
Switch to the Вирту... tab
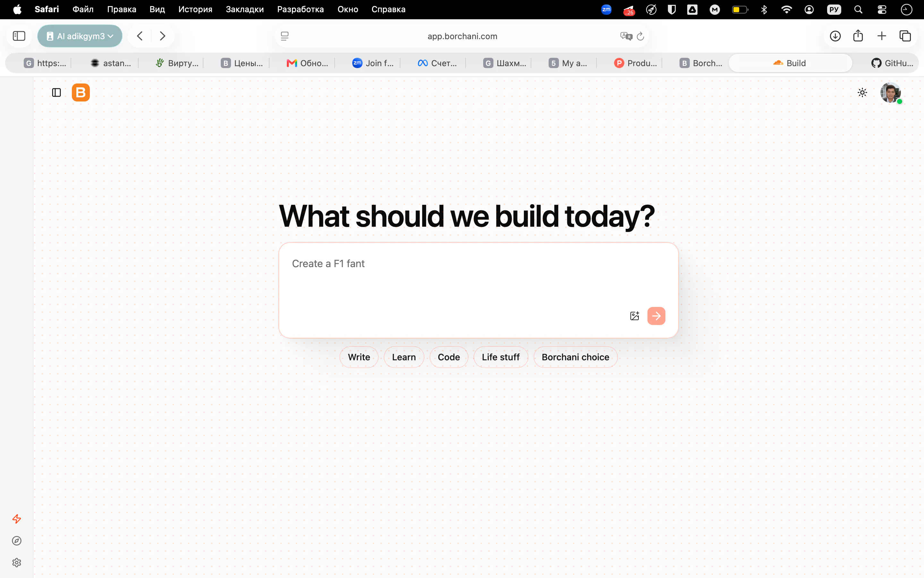(177, 63)
